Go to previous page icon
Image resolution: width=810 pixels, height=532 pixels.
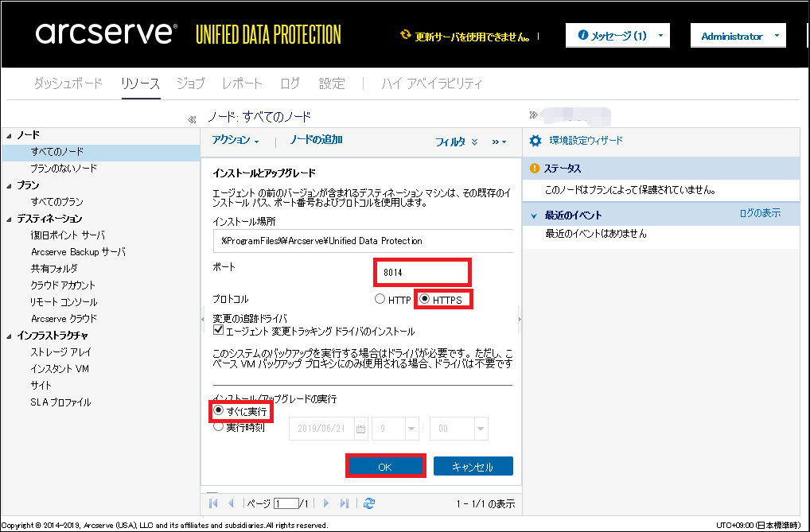pyautogui.click(x=231, y=503)
